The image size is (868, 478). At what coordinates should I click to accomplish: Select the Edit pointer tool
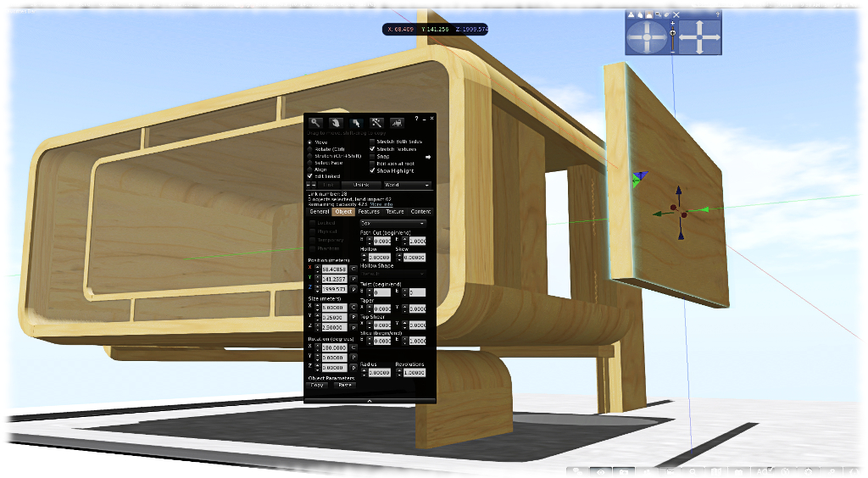coord(356,123)
